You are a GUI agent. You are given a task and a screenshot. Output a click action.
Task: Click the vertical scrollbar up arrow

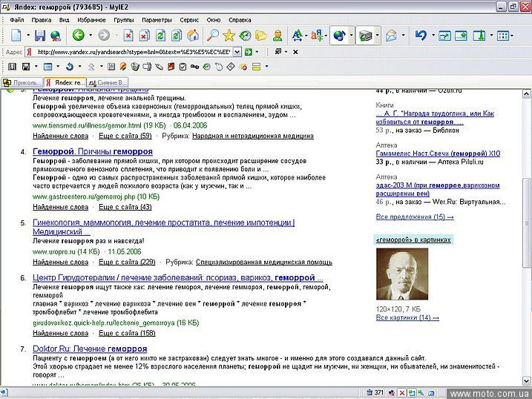(526, 93)
